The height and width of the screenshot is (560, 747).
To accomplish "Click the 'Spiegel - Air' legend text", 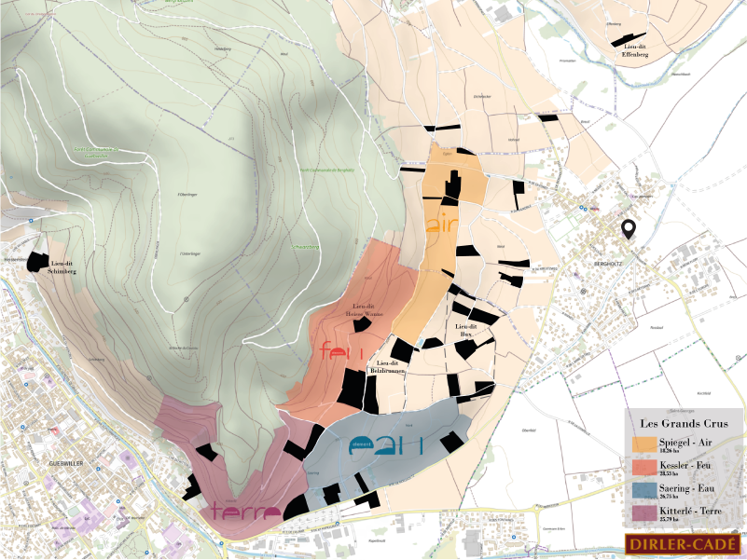I will tap(685, 441).
